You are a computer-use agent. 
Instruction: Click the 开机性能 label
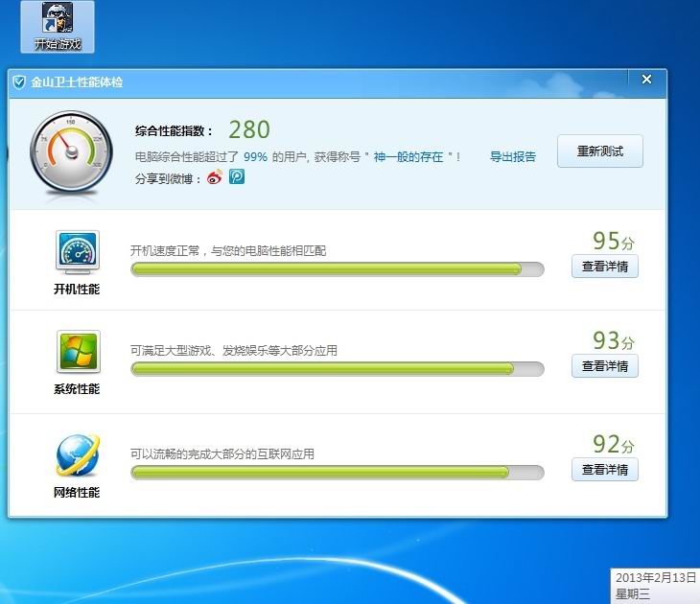click(77, 290)
